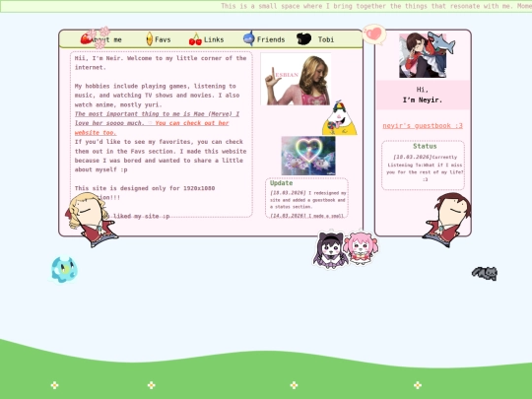Viewport: 532px width, 399px height.
Task: Open the Tobi tab
Action: [x=326, y=39]
